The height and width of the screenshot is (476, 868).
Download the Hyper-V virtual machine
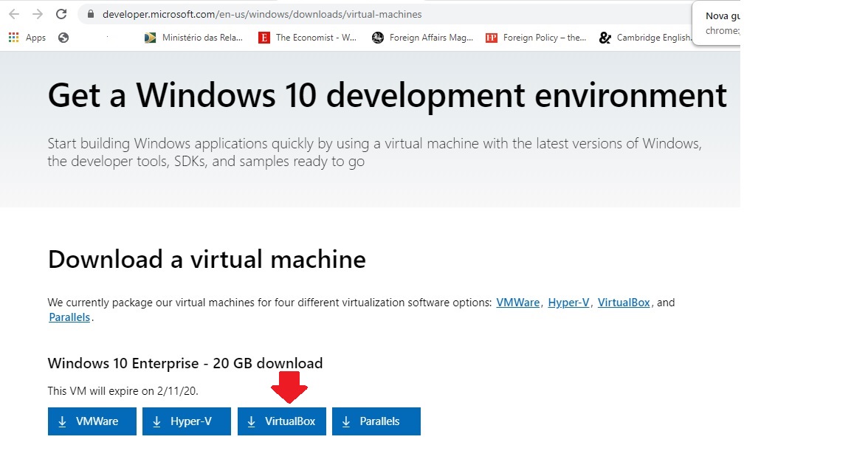[187, 421]
